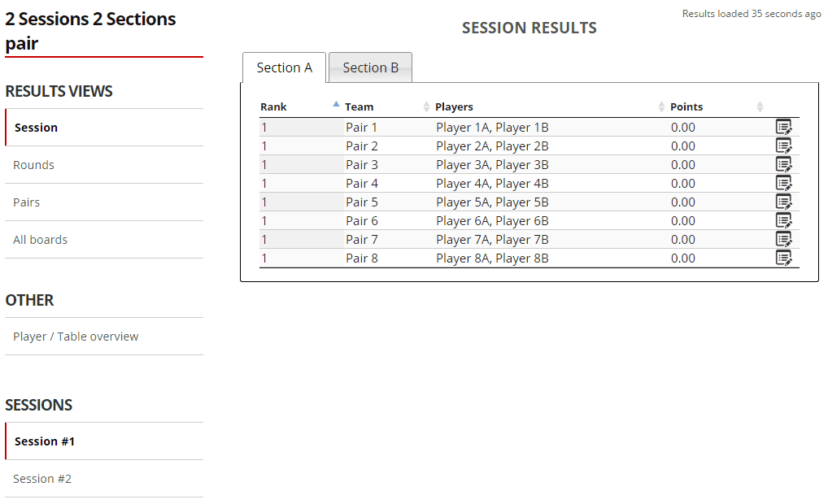Open the Rounds results view
Screen dimensions: 828x504
click(x=34, y=165)
